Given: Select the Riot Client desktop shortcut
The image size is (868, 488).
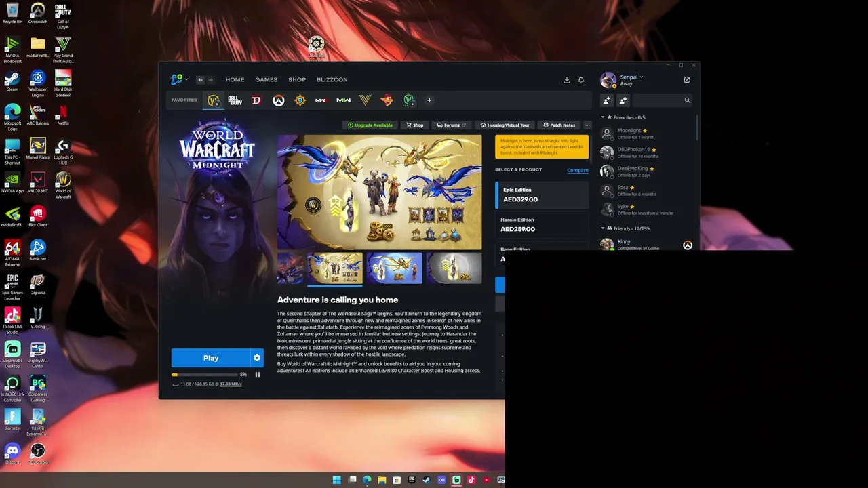Looking at the screenshot, I should pos(38,216).
